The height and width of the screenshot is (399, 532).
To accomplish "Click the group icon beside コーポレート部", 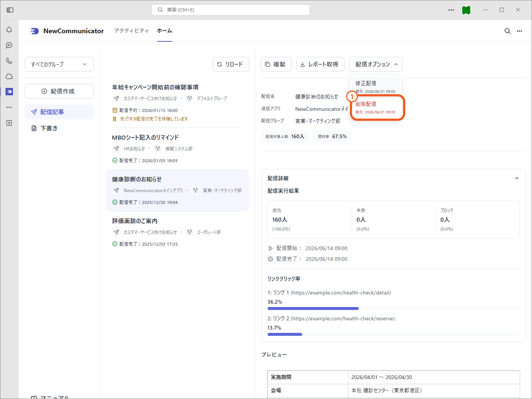I will point(190,232).
